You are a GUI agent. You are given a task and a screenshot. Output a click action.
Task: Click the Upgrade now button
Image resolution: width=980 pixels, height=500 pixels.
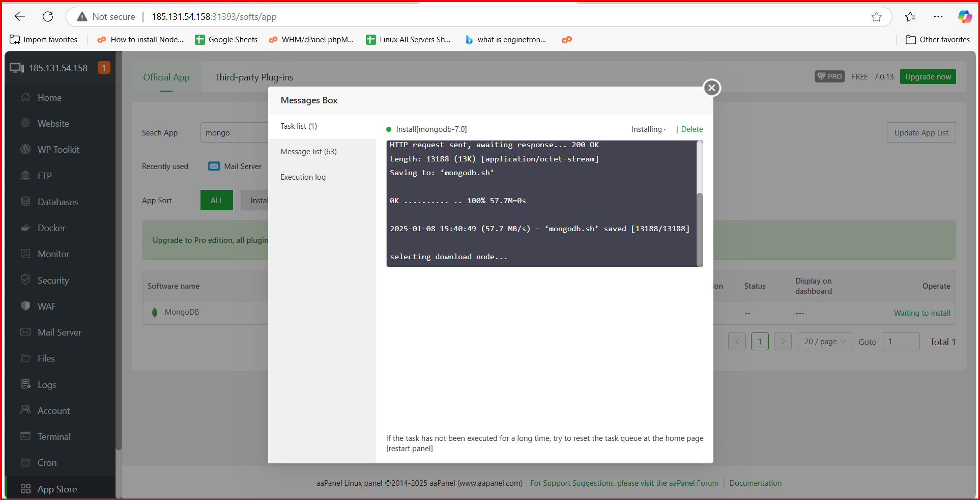(928, 76)
